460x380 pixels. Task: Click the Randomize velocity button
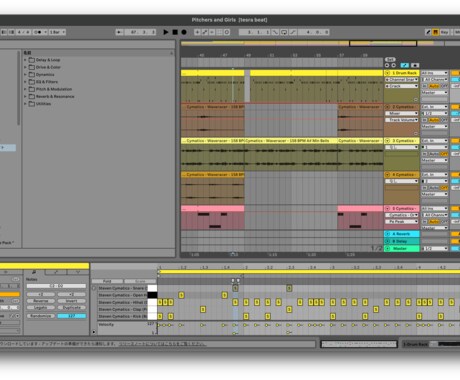coord(41,316)
